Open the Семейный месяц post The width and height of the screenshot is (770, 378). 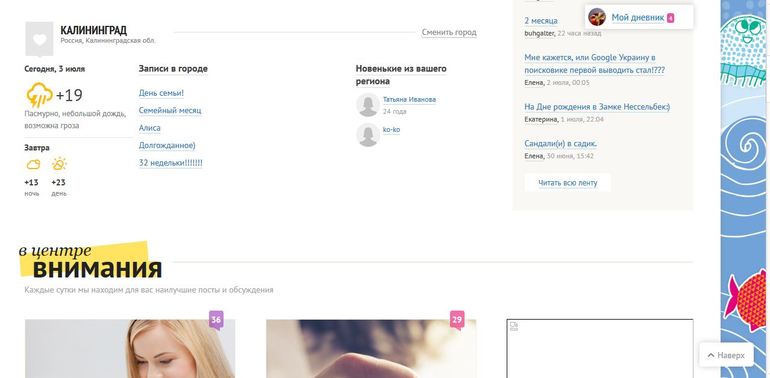170,110
